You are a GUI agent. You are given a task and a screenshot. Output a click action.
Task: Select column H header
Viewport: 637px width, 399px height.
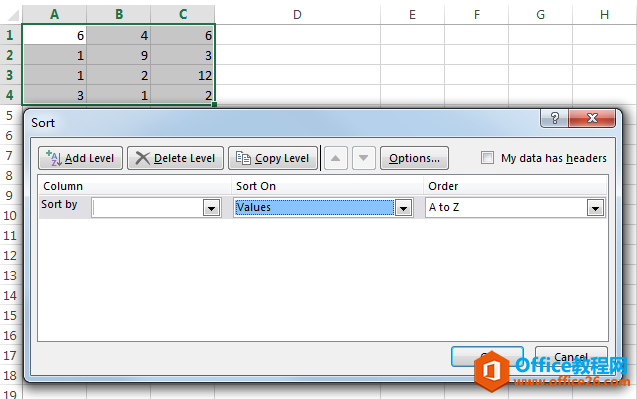tap(604, 15)
